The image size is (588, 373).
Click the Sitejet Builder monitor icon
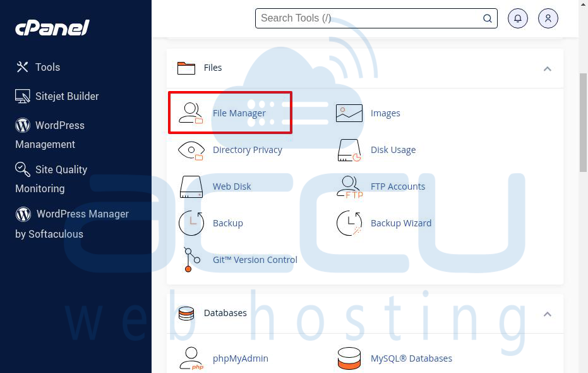pos(23,96)
